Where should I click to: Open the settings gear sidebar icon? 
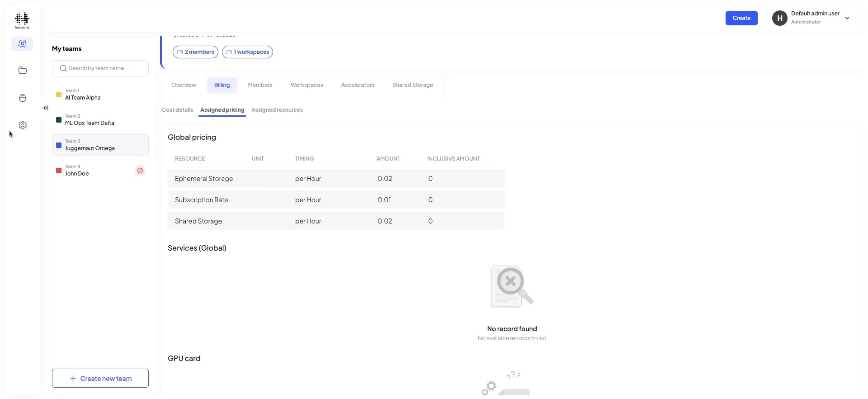(23, 125)
